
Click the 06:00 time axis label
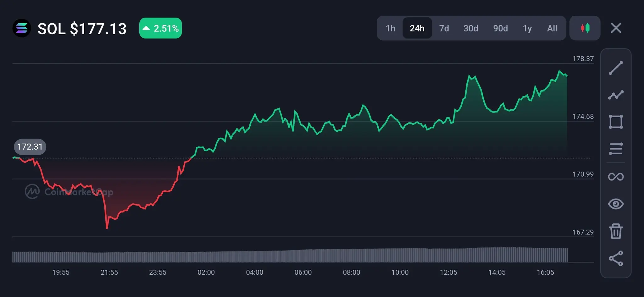[303, 272]
